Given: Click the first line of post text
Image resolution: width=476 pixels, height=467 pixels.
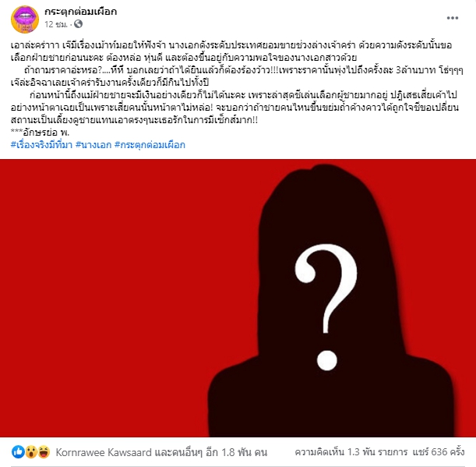Looking at the screenshot, I should tap(231, 45).
